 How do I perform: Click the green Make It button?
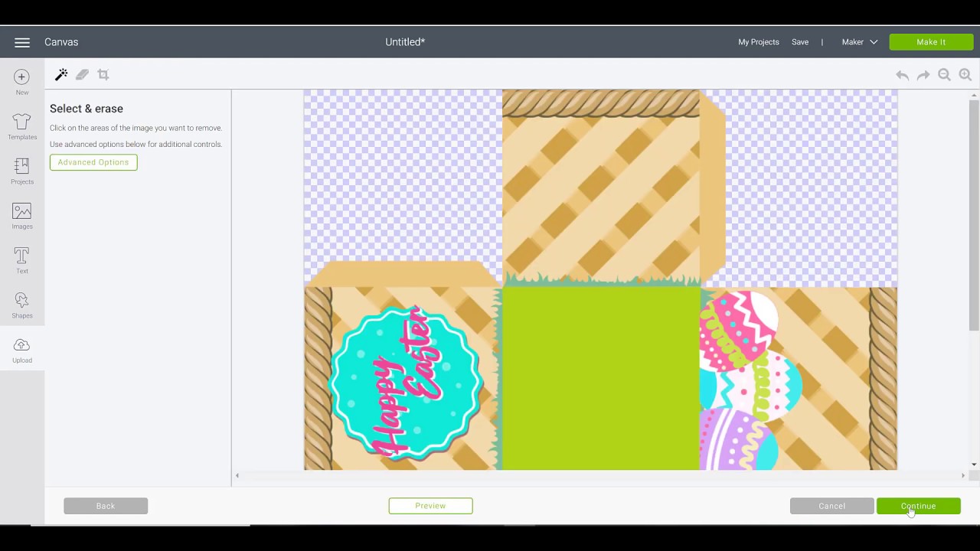(931, 42)
